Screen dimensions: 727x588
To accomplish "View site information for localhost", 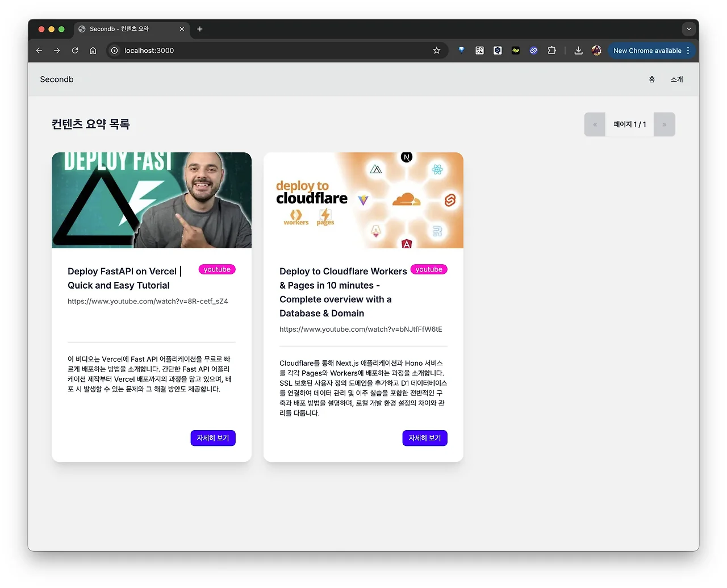I will 114,51.
